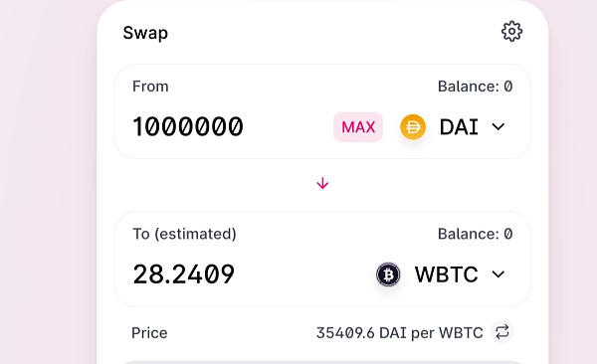Open the DAI token selector label
This screenshot has width=597, height=364.
tap(459, 127)
